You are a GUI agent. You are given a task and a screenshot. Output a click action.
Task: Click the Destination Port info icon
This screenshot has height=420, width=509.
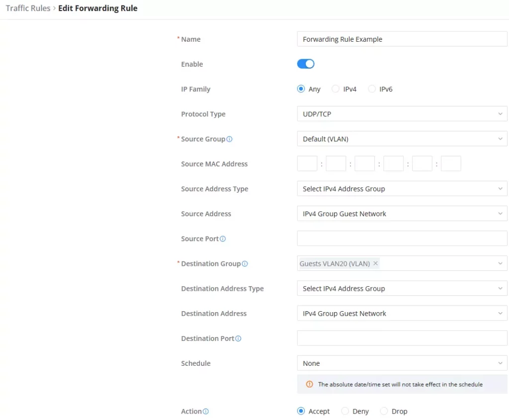point(238,338)
